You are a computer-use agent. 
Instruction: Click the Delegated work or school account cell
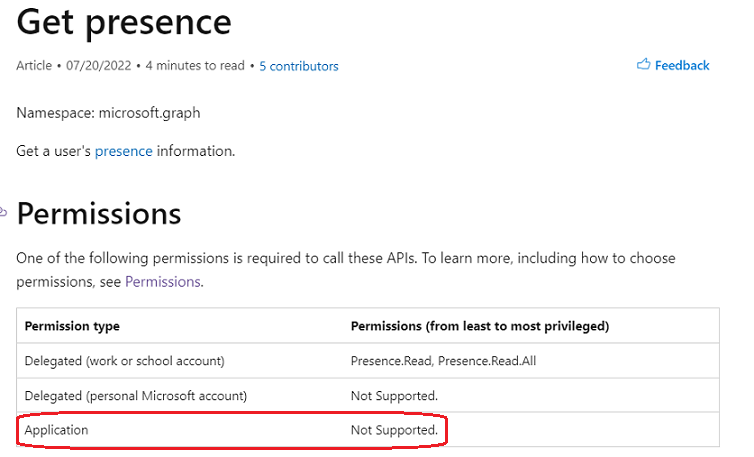click(x=124, y=360)
